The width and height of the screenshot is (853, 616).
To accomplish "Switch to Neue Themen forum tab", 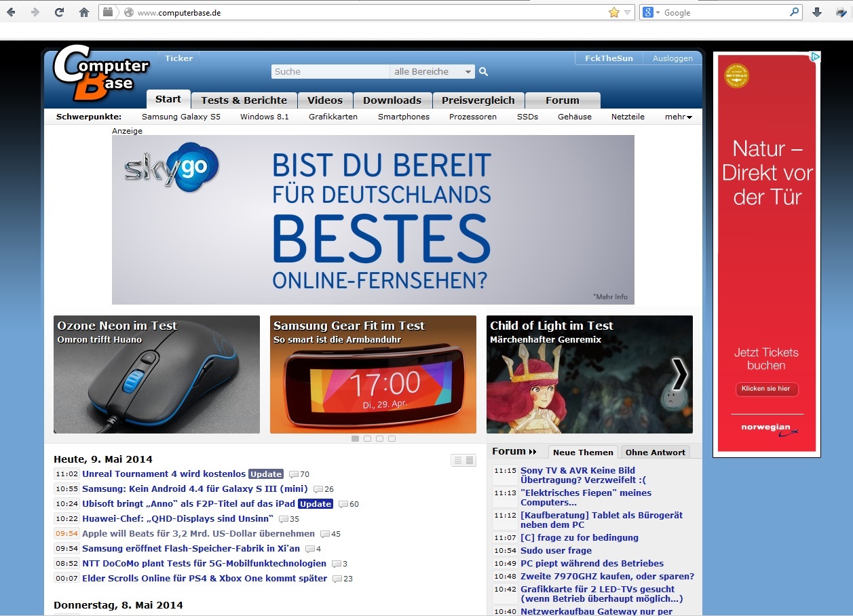I will (583, 453).
